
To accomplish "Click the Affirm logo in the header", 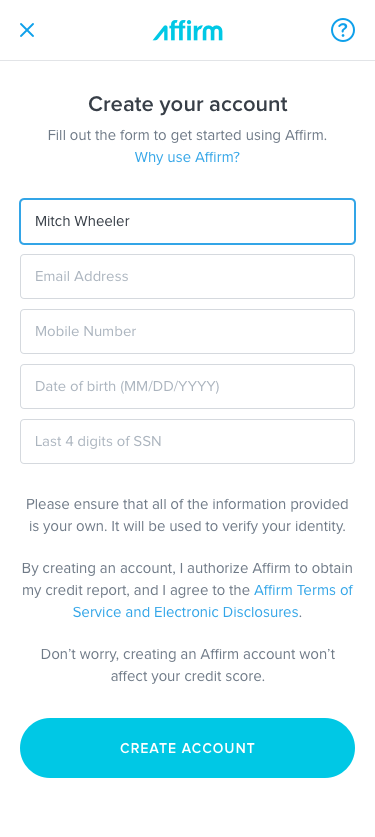I will click(x=188, y=31).
